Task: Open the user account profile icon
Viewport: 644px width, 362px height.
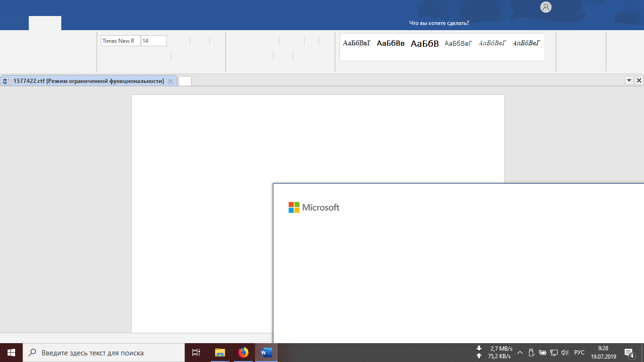Action: (x=546, y=7)
